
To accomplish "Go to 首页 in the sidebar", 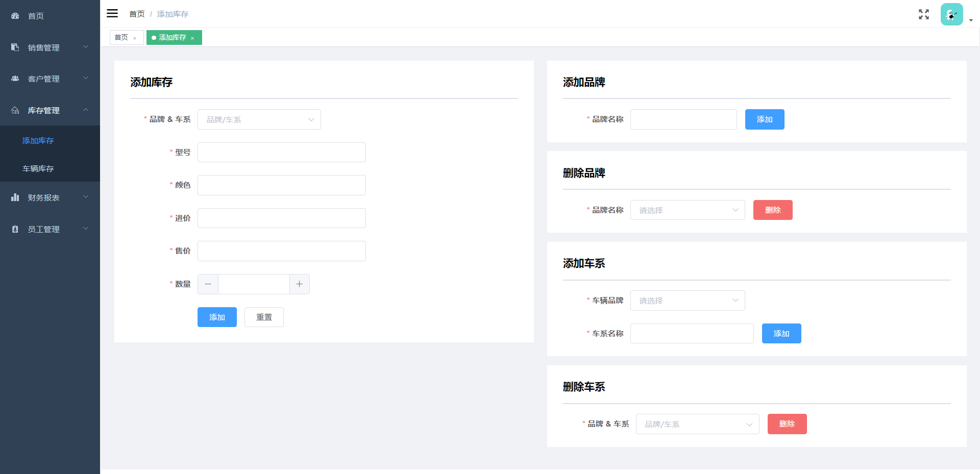I will pyautogui.click(x=50, y=16).
